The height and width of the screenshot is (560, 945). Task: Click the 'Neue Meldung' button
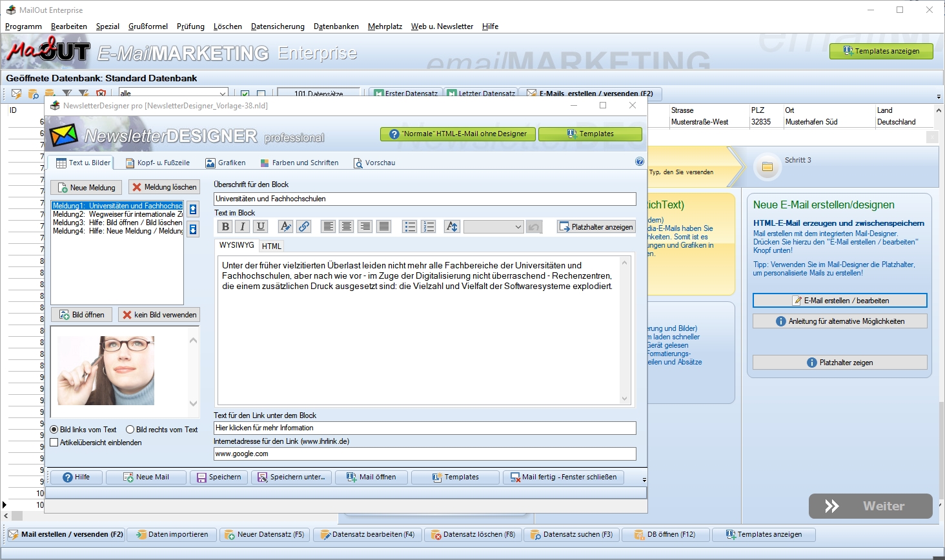tap(86, 188)
